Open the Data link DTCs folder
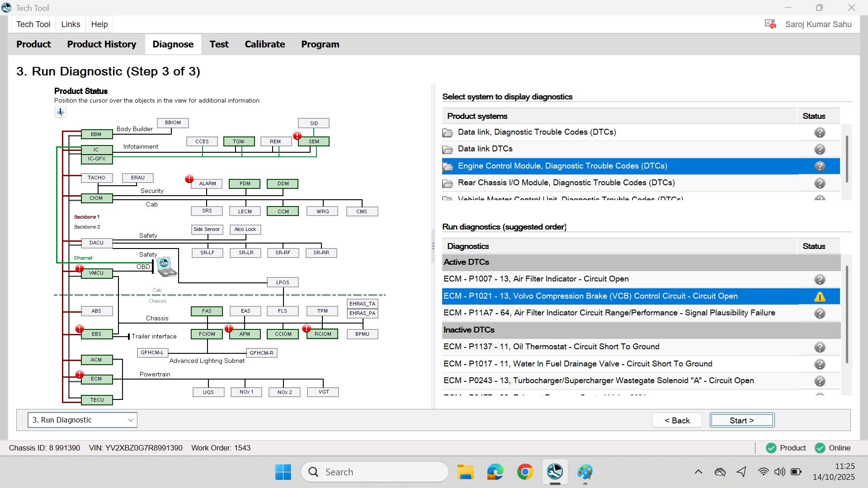 pyautogui.click(x=485, y=149)
